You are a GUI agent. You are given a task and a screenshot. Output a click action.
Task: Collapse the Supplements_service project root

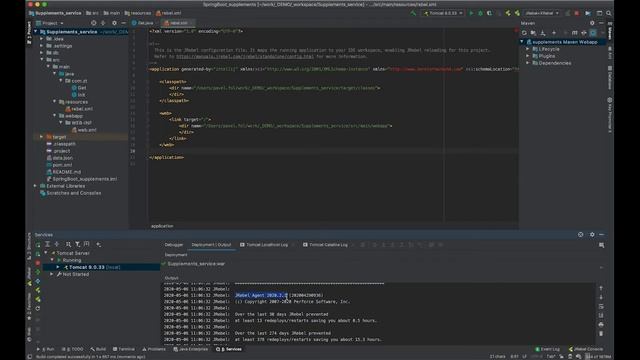36,32
